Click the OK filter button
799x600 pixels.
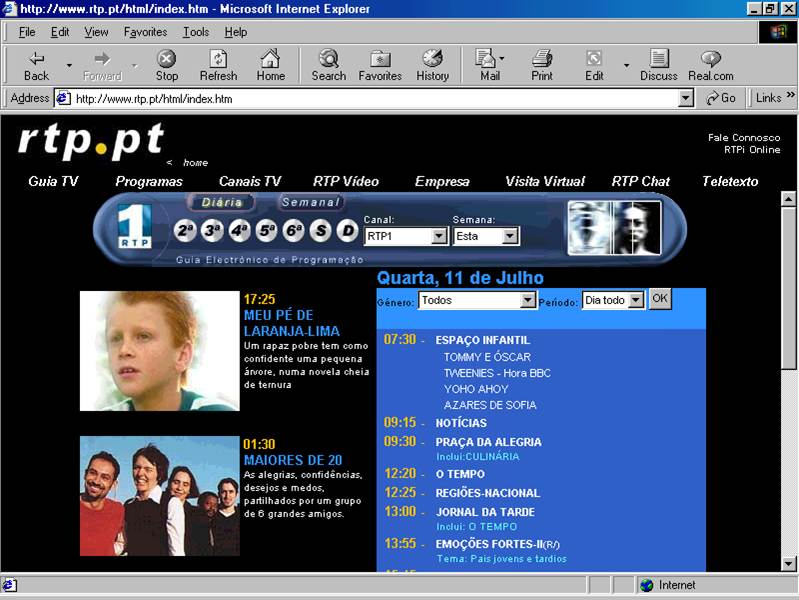[x=660, y=298]
